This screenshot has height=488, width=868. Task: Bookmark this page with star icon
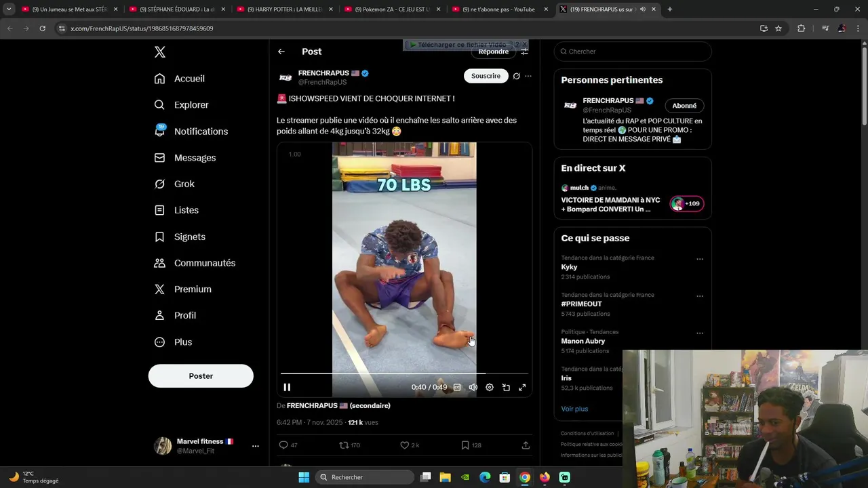778,28
